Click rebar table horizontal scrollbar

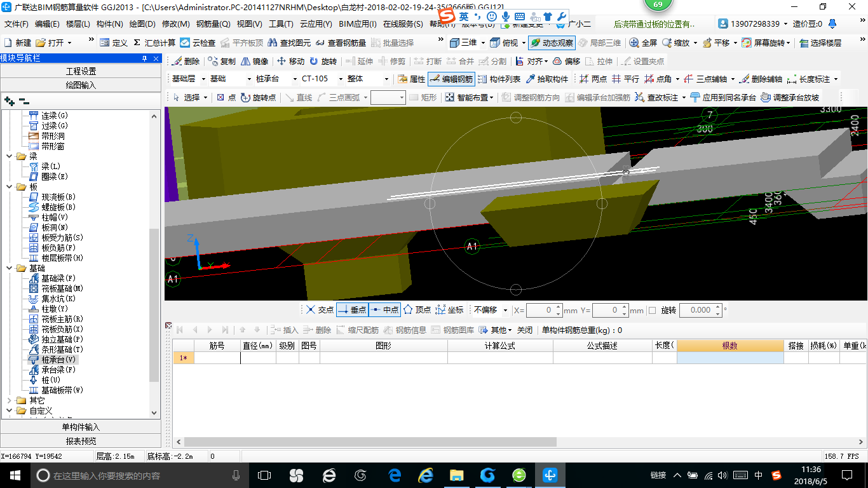tap(370, 442)
